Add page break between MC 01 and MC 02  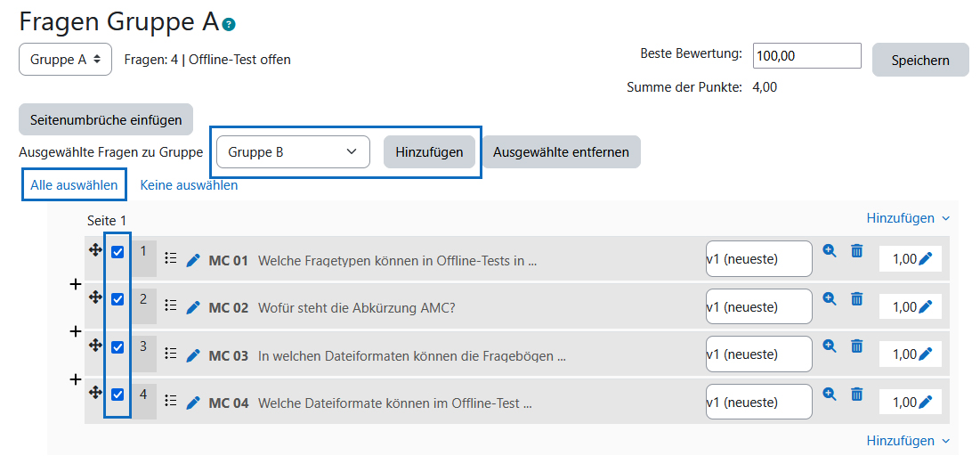[x=75, y=284]
